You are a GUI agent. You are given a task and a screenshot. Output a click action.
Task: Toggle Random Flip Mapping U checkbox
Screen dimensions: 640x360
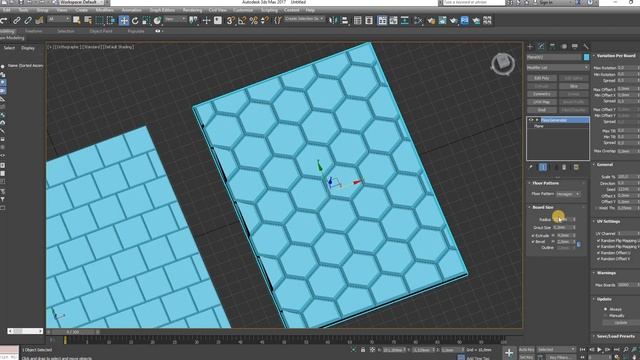[598, 241]
